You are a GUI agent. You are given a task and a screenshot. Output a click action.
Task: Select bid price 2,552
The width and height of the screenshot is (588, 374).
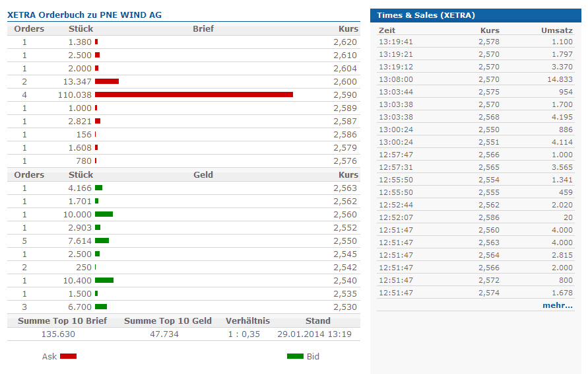click(x=345, y=228)
